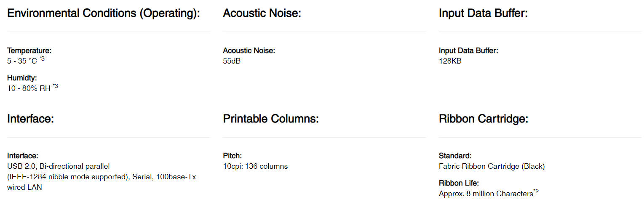Click the Environmental Conditions (Operating) heading
The image size is (644, 210).
[103, 13]
